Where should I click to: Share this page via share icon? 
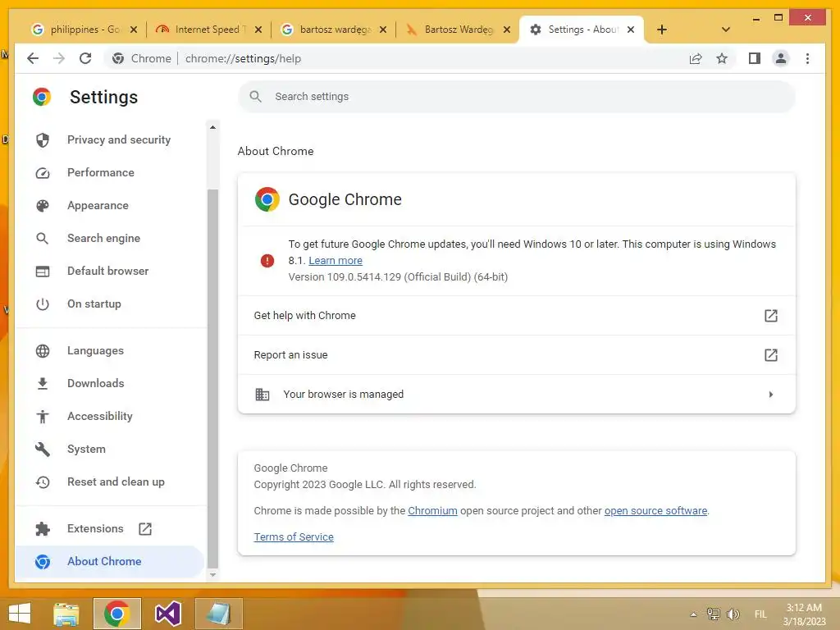696,58
